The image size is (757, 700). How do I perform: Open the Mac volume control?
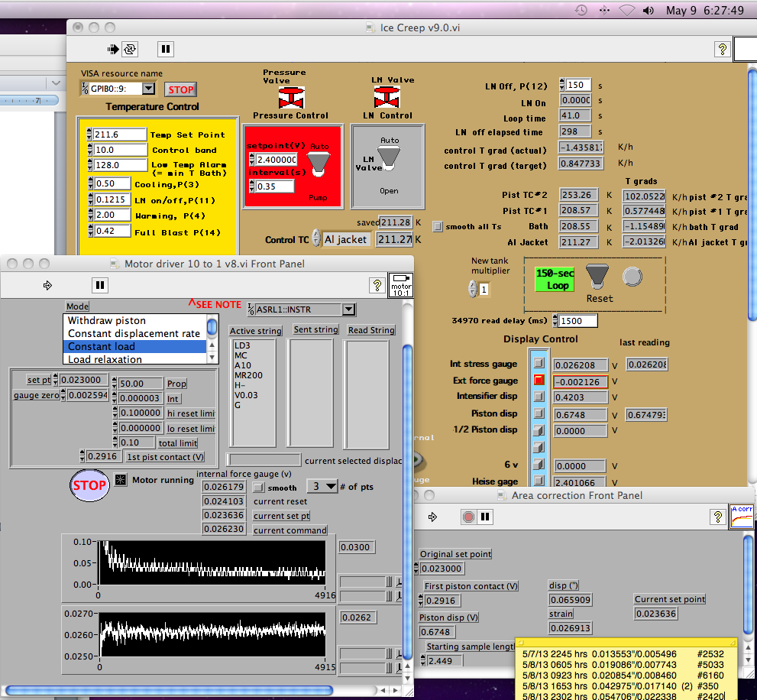point(649,10)
